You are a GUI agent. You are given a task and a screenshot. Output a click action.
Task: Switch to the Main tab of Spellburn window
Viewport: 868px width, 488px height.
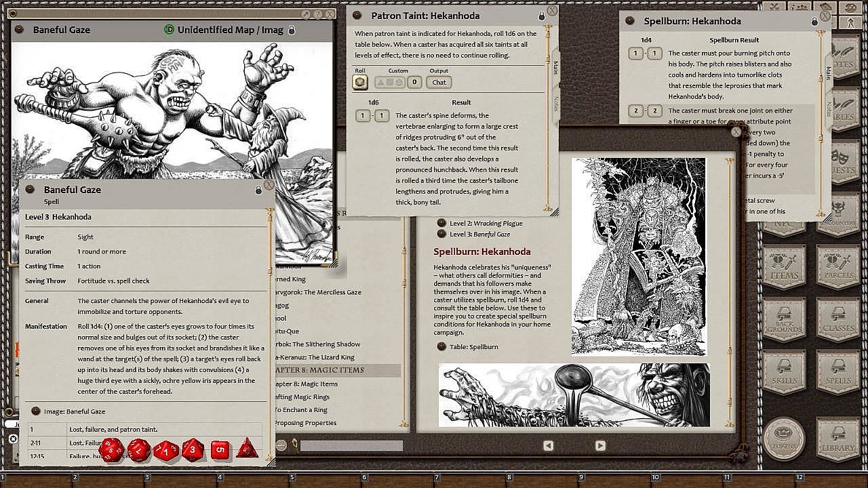click(829, 72)
